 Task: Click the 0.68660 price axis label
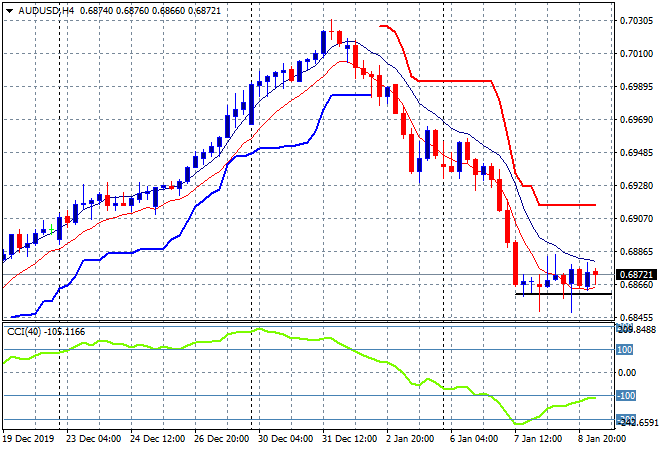point(637,285)
